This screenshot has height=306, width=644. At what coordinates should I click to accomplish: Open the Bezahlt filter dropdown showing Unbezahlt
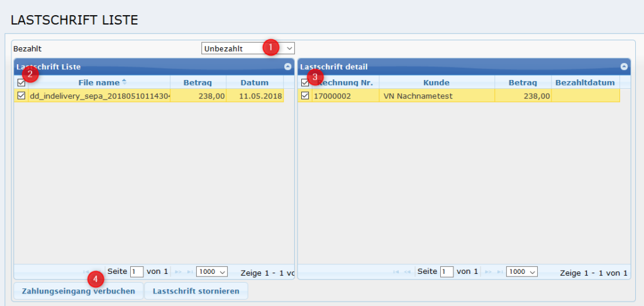coord(248,48)
